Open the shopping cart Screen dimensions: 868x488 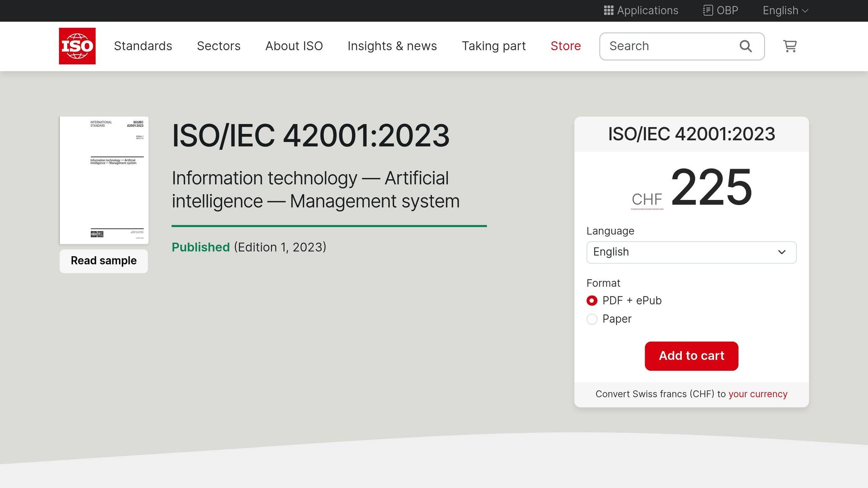tap(790, 46)
